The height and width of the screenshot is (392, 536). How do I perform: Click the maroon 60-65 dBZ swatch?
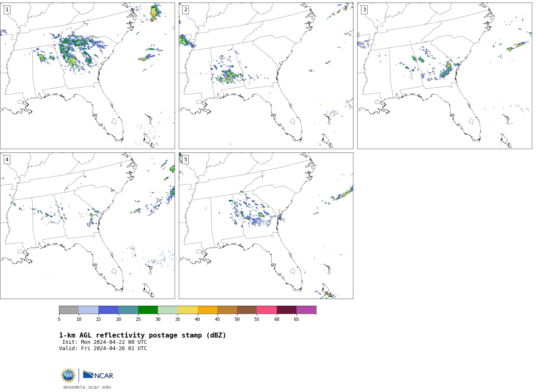286,310
